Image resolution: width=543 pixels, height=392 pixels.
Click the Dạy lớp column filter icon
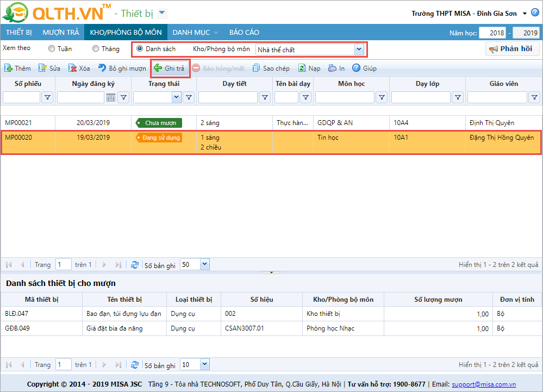click(458, 98)
